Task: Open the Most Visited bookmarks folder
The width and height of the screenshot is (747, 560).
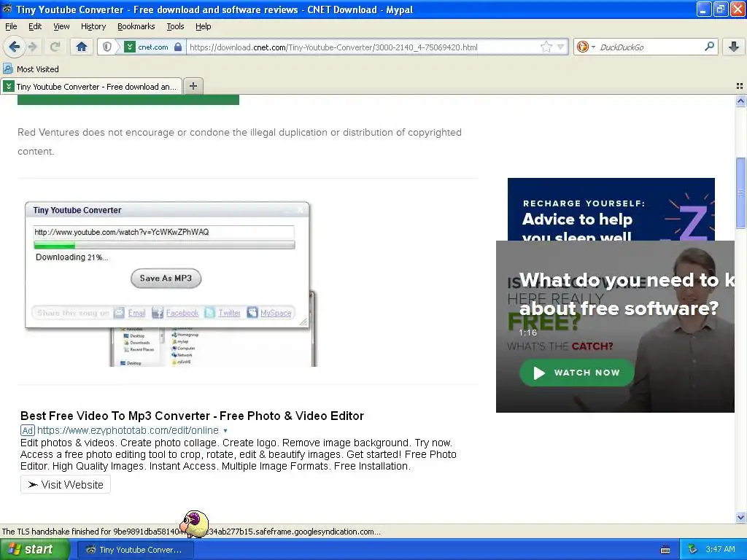Action: (x=31, y=69)
